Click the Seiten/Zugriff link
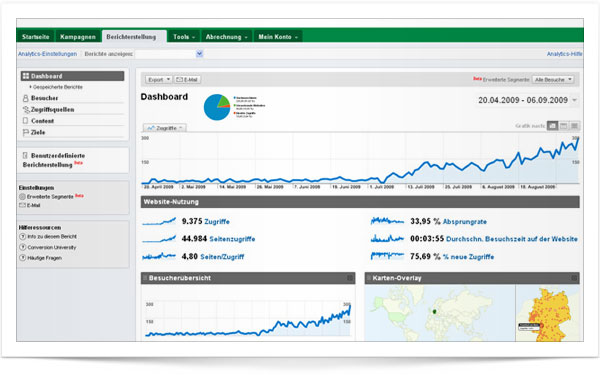This screenshot has height=376, width=600. pos(222,257)
